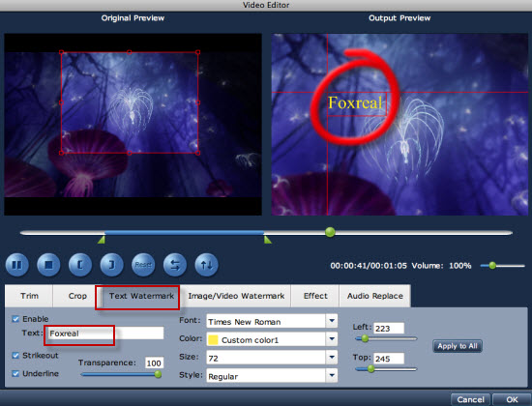Switch to the Crop tab

77,296
